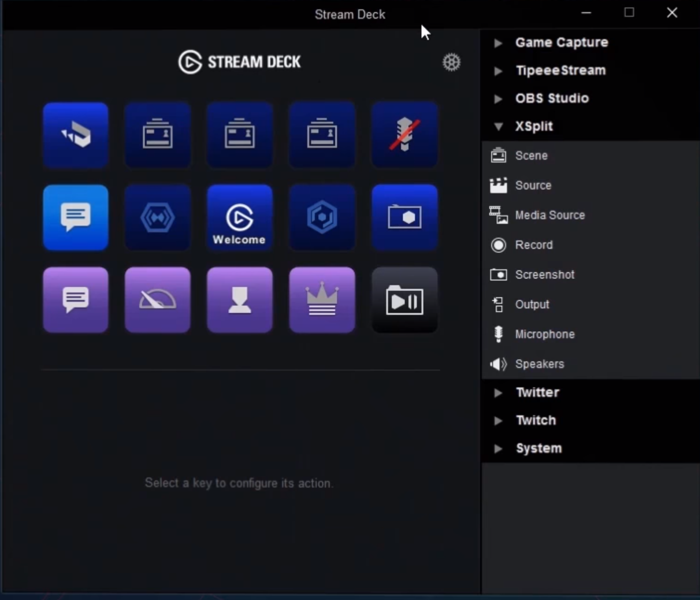Select the blue screenshot folder key
Screen dimensions: 700x600
[x=404, y=217]
